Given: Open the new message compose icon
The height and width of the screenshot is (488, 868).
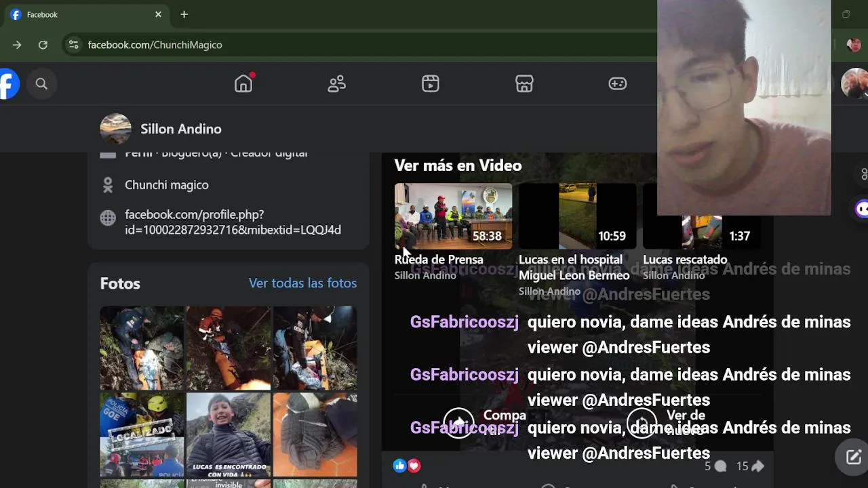Looking at the screenshot, I should 853,457.
